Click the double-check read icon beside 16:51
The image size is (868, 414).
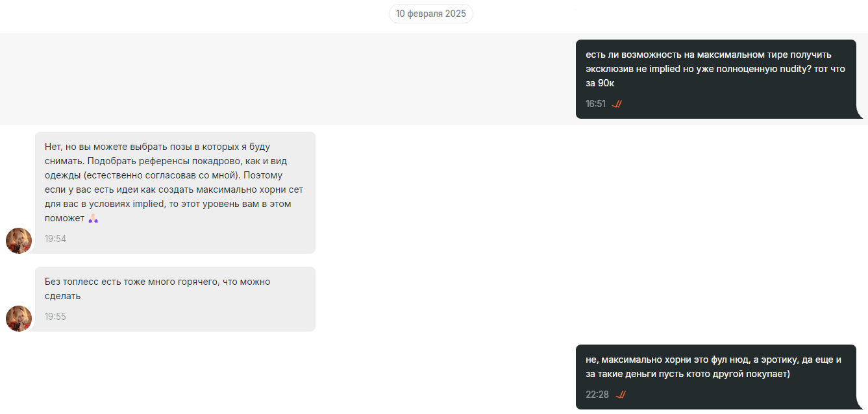pyautogui.click(x=617, y=104)
